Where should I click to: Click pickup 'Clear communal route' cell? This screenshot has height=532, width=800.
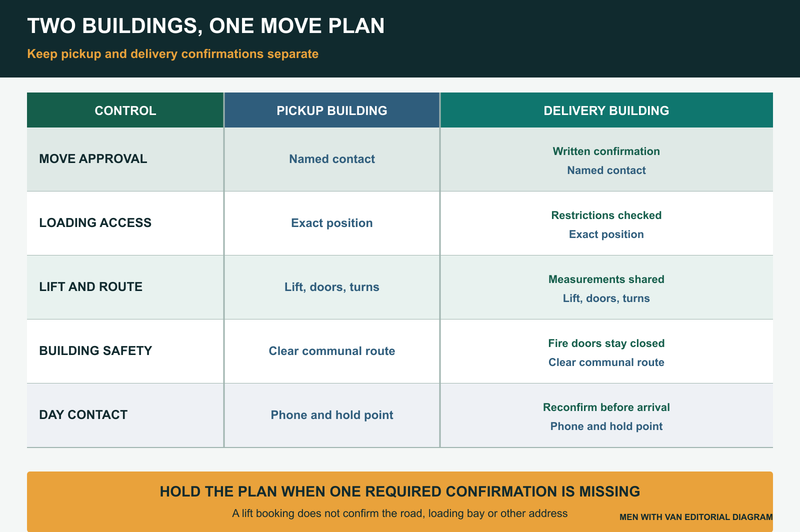tap(332, 351)
